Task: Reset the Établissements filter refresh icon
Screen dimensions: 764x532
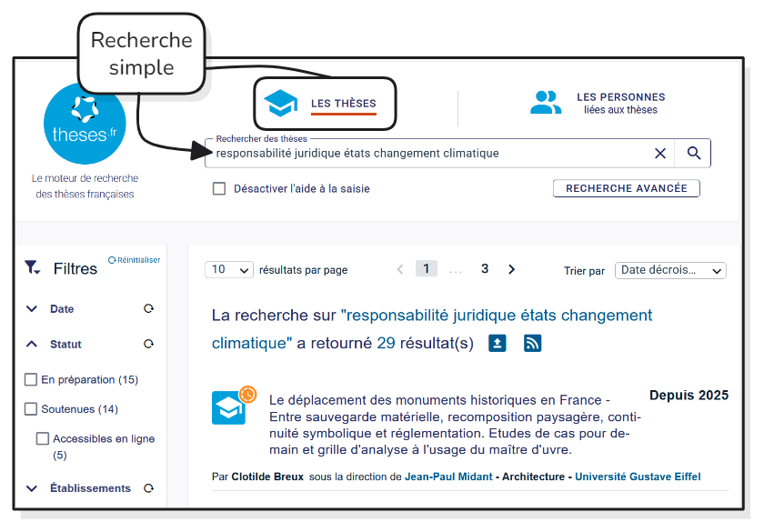Action: click(x=148, y=488)
